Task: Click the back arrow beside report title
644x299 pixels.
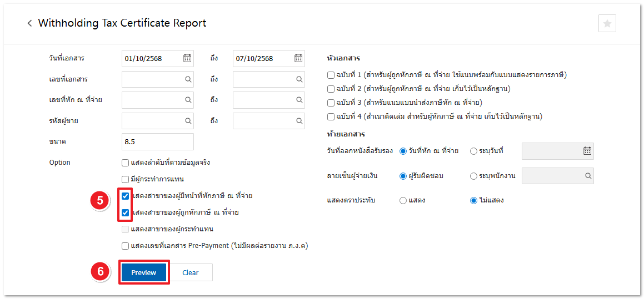Action: (29, 23)
